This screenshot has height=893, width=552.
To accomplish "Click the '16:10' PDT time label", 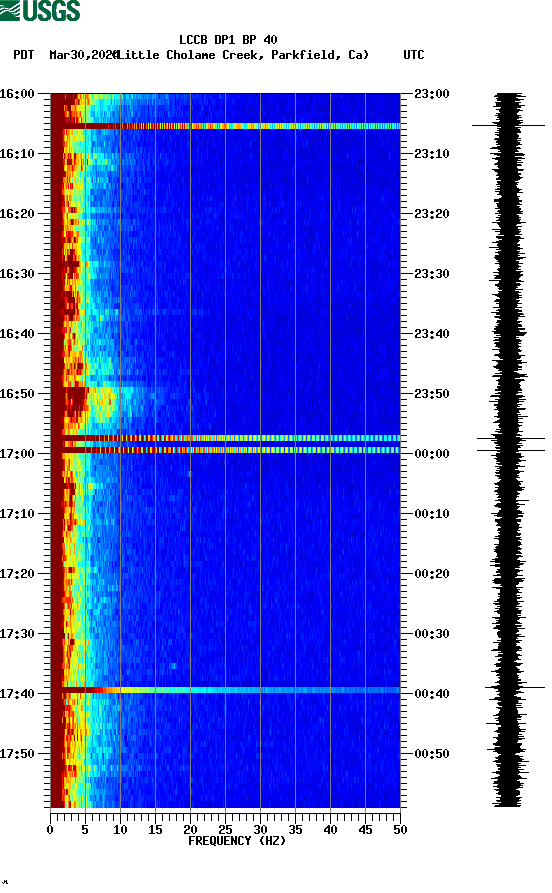I will coord(17,153).
